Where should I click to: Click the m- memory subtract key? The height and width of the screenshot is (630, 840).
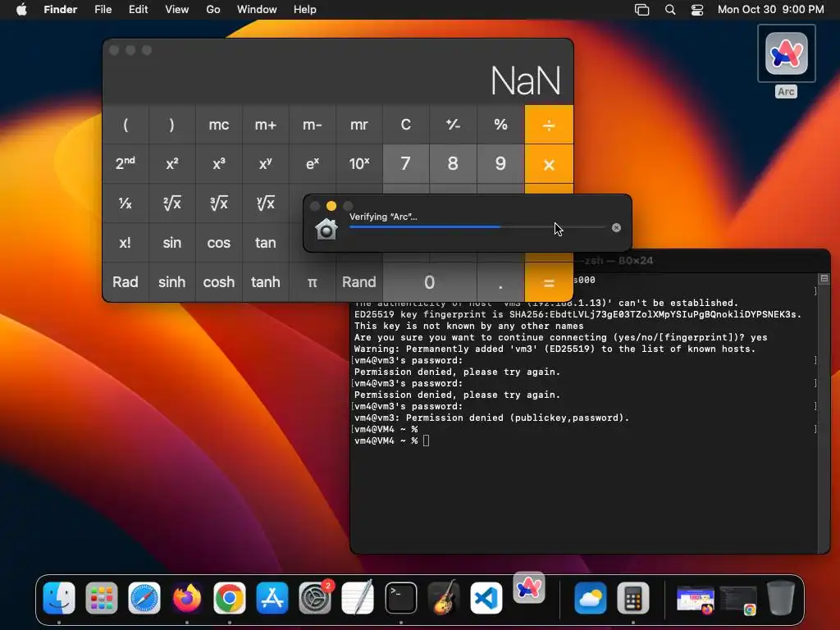tap(313, 125)
